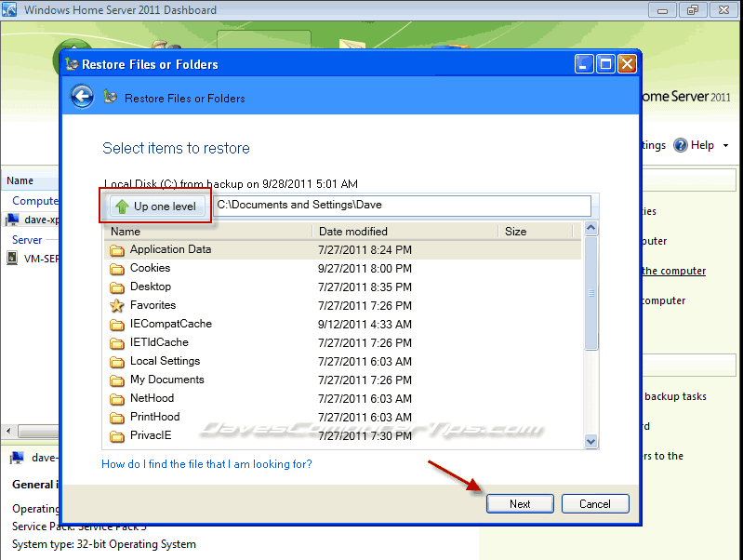The height and width of the screenshot is (560, 743).
Task: Select the PrivacIE folder icon
Action: (x=116, y=436)
